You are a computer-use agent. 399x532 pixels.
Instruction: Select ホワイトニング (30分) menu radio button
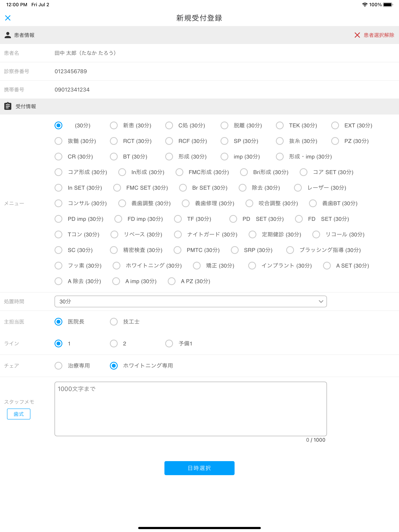tap(117, 266)
